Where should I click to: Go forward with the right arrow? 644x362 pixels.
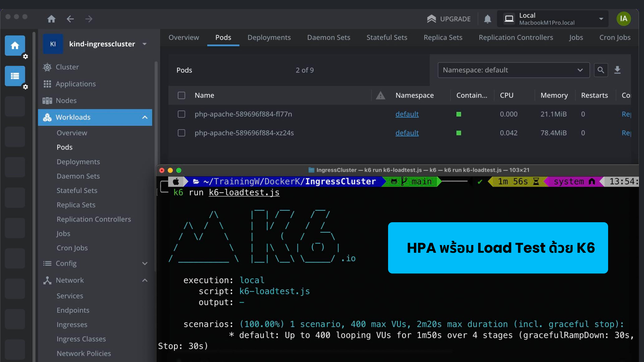[x=89, y=19]
